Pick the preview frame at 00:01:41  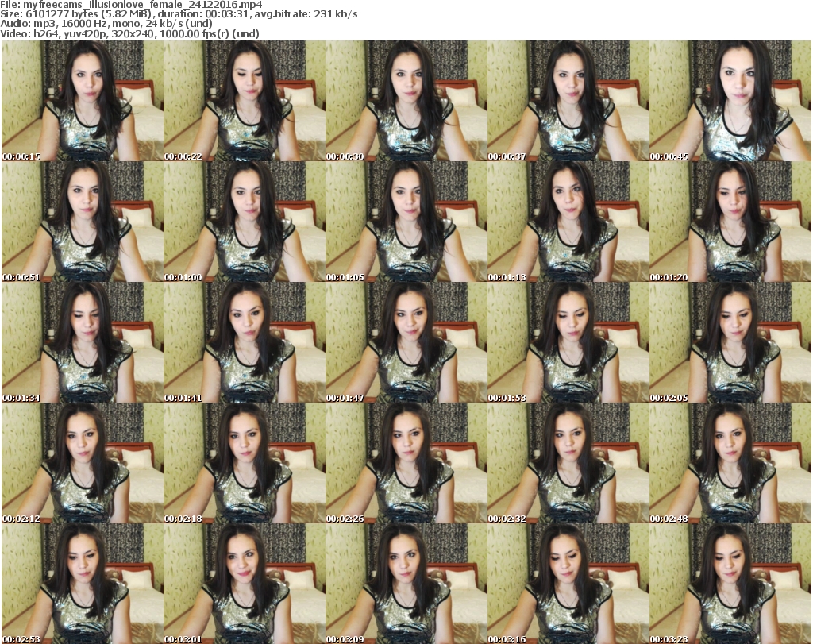[x=245, y=342]
